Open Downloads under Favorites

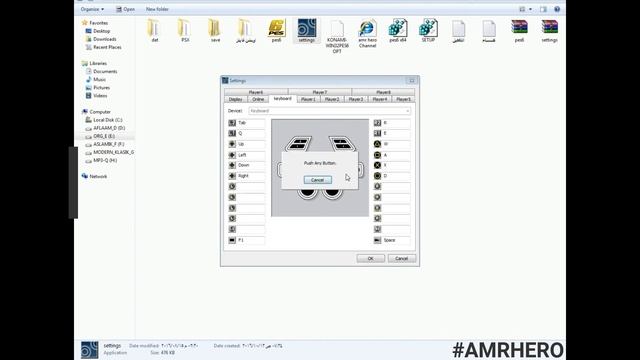tap(101, 39)
